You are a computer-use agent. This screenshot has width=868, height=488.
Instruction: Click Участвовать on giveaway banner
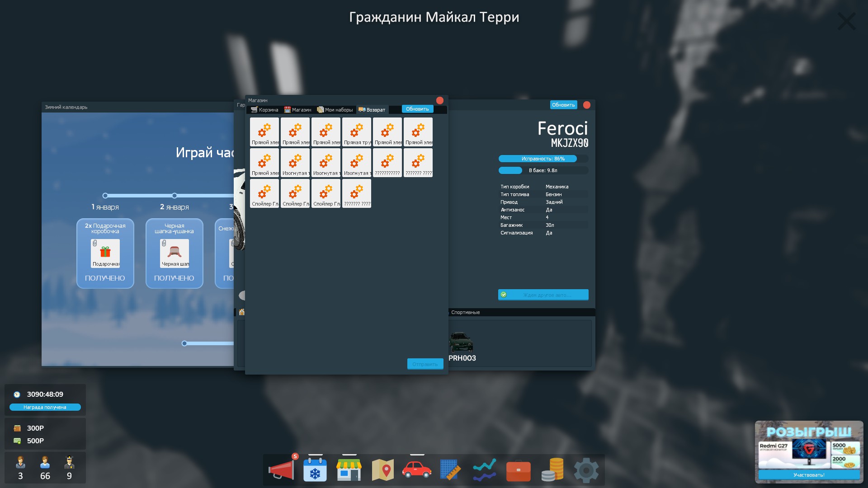tap(809, 475)
